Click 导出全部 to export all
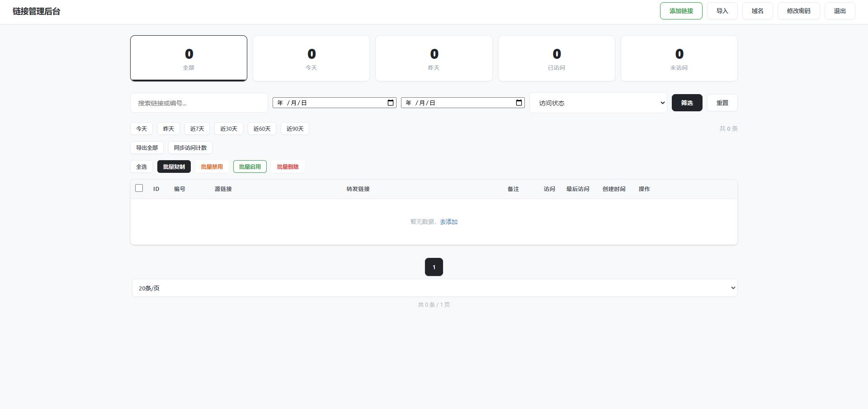 (147, 147)
